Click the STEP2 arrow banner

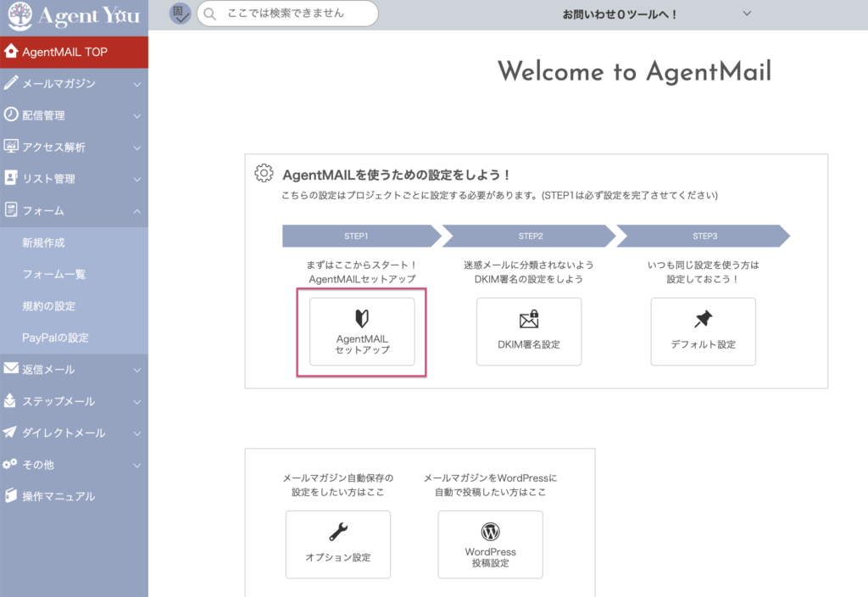click(x=529, y=236)
